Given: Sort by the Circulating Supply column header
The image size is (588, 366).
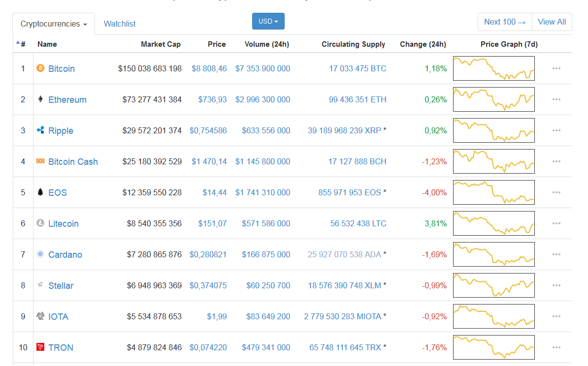Looking at the screenshot, I should 353,44.
